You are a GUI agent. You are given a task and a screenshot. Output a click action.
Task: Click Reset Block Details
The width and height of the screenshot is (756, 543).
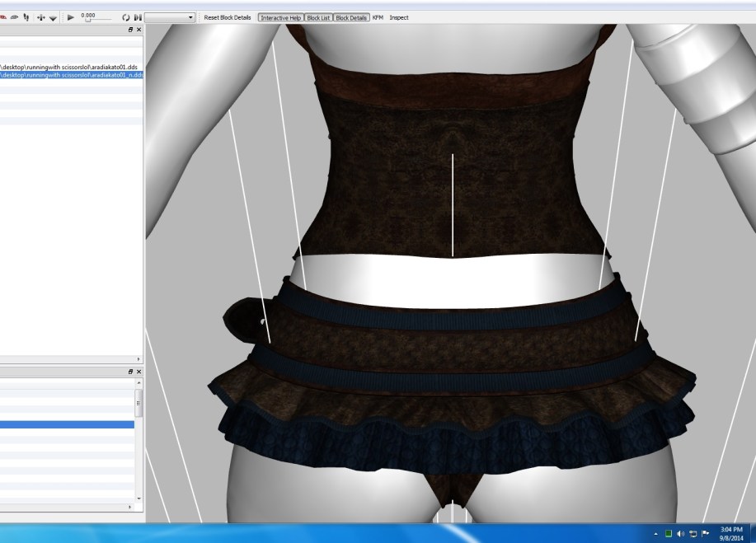(228, 17)
